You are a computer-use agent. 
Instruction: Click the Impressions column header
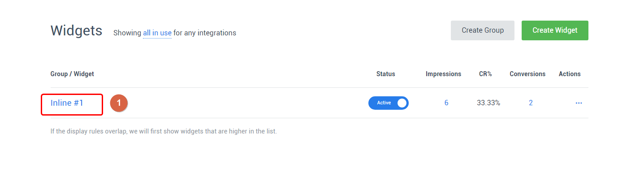[x=443, y=74]
